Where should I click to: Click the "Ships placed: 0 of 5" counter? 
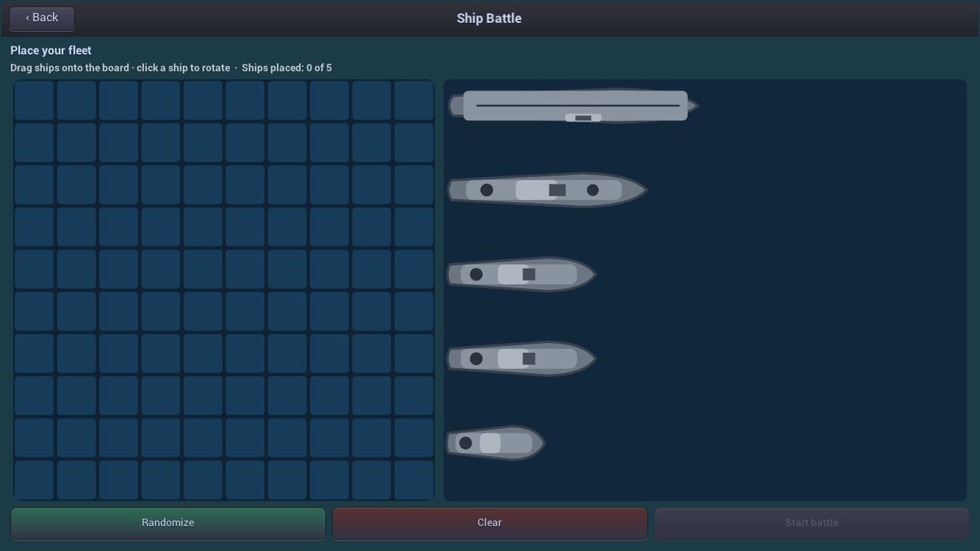287,68
